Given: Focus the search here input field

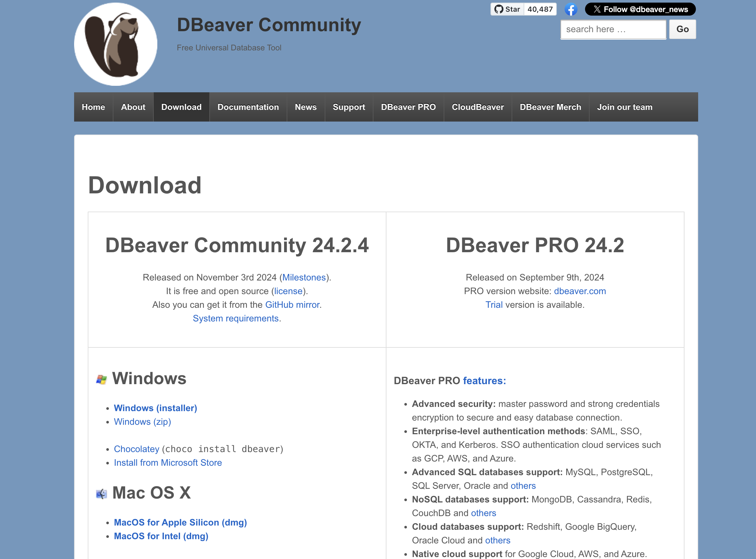Looking at the screenshot, I should [x=613, y=30].
